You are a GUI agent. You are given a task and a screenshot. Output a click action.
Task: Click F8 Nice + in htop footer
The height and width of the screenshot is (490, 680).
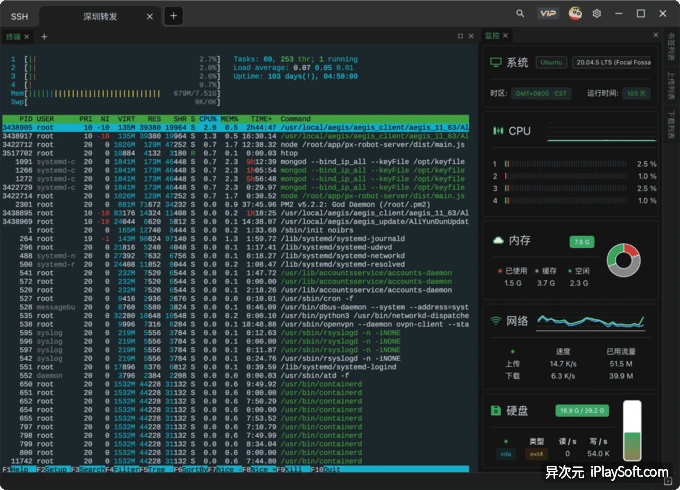click(259, 470)
